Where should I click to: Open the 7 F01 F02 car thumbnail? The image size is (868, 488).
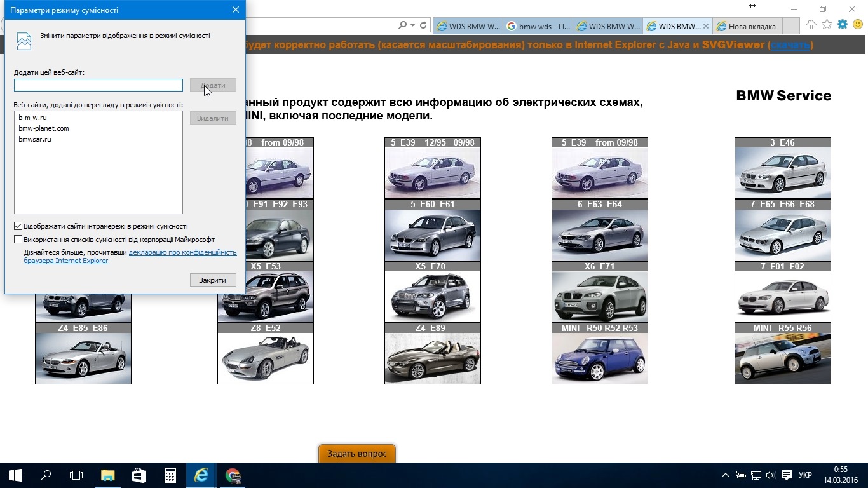point(783,292)
